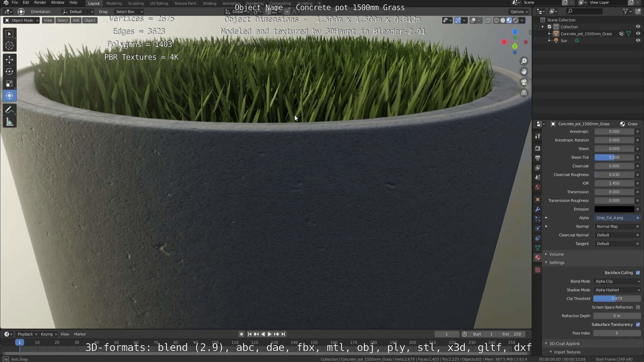Adjust the Sheen Tint slider
Viewport: 644px width, 362px height.
click(x=614, y=158)
